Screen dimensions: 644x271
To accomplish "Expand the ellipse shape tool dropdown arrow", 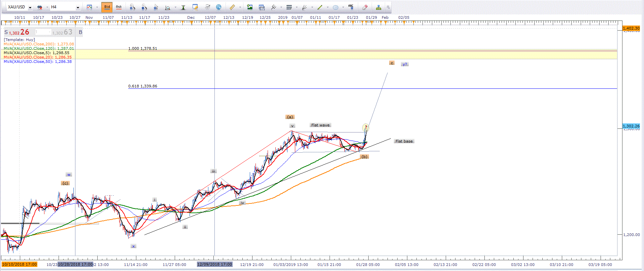I will point(343,7).
